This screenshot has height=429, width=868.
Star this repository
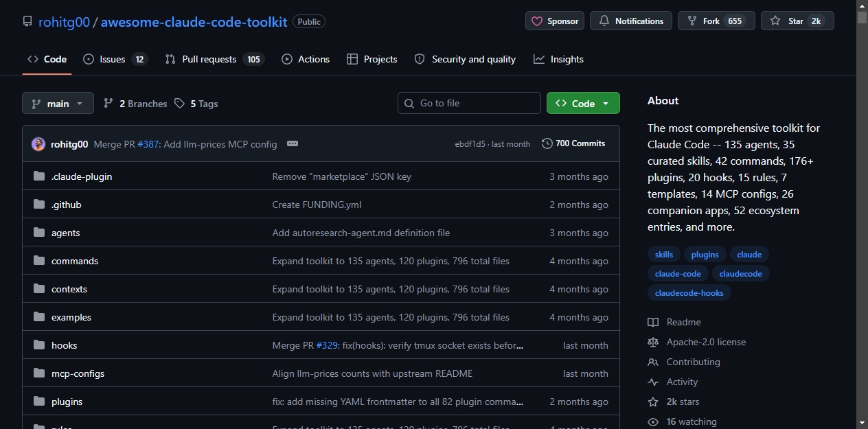tap(797, 21)
